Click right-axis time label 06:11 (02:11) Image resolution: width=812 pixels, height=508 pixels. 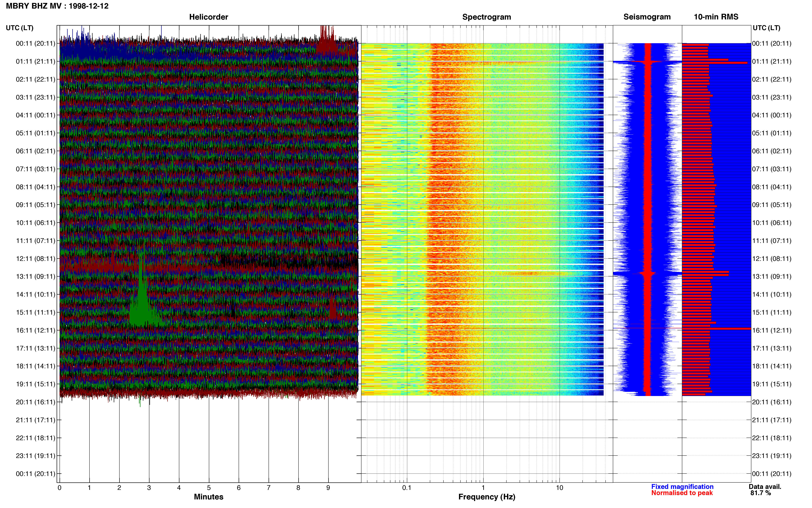(x=772, y=151)
